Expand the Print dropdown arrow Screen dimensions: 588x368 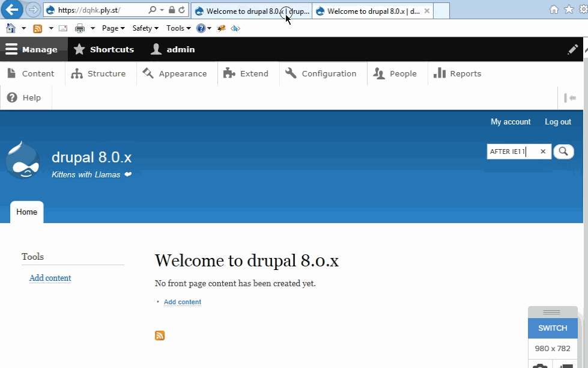(92, 28)
